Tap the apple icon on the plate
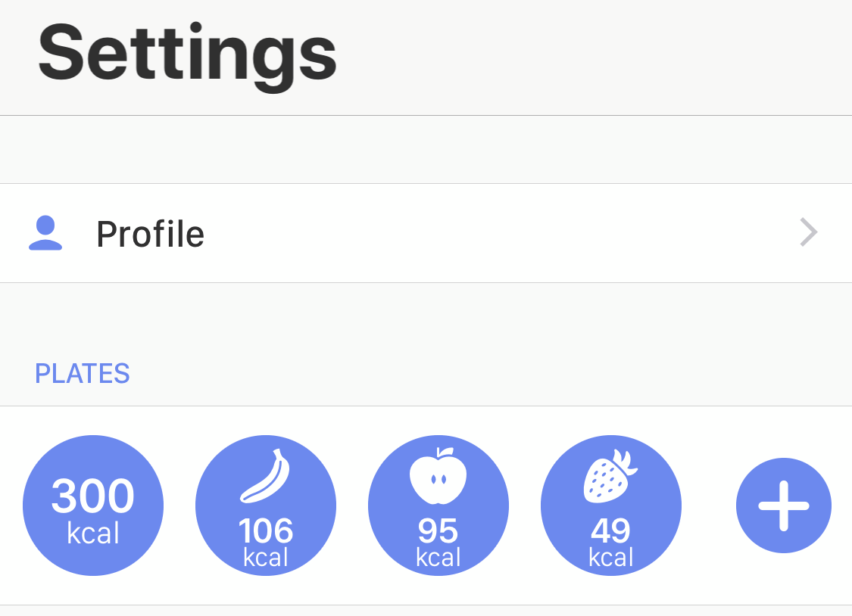This screenshot has height=616, width=852. [x=438, y=476]
